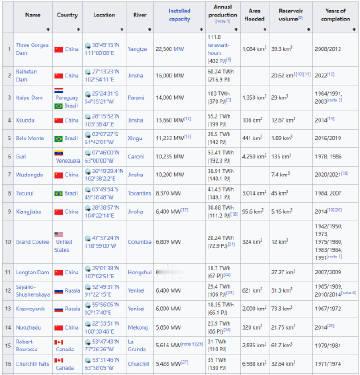This screenshot has width=360, height=375.
Task: Open the Yangtze river link
Action: [x=137, y=49]
